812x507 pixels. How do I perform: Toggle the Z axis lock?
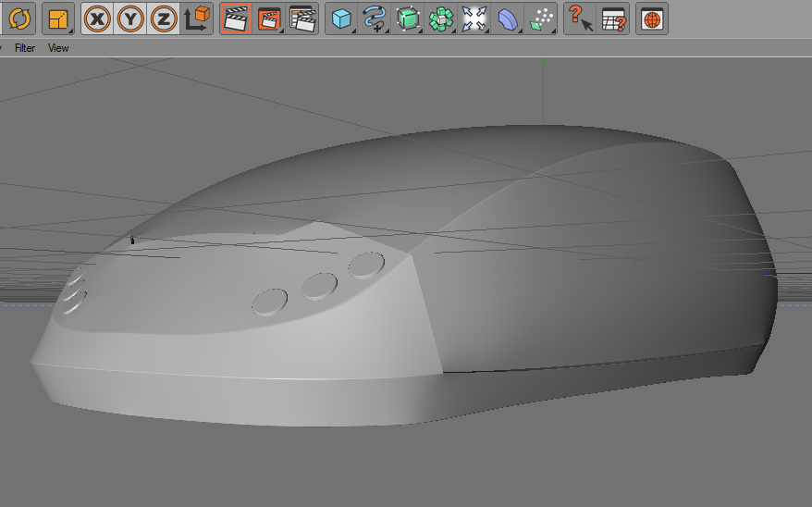(x=164, y=19)
